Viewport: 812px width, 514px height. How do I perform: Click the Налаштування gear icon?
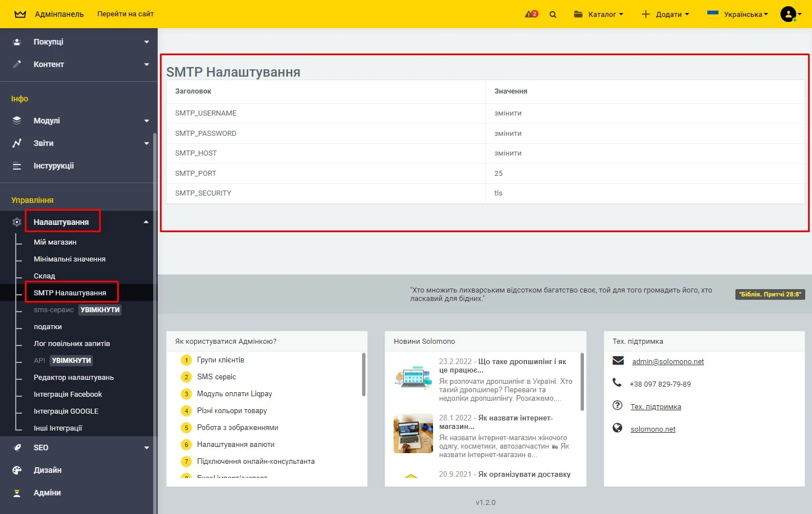[17, 221]
